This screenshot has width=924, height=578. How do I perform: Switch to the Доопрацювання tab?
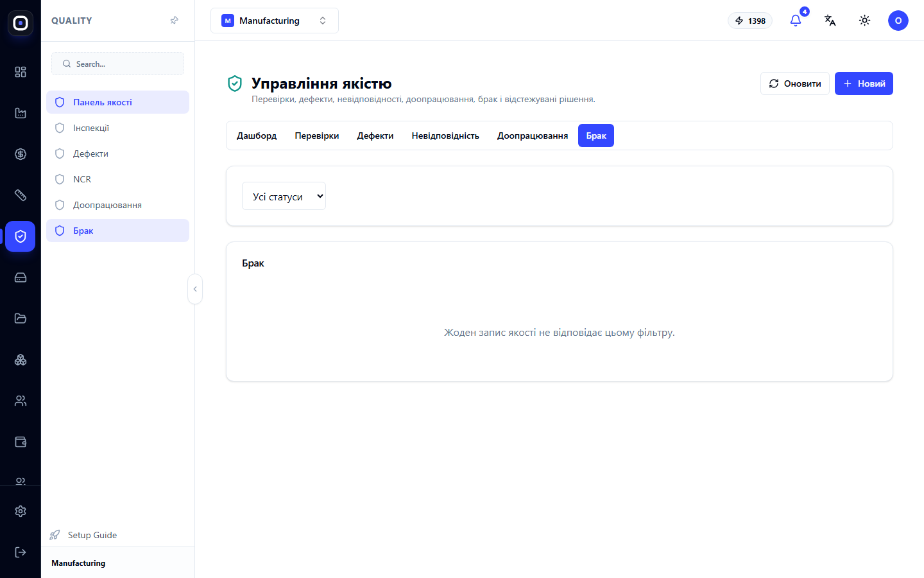tap(533, 136)
